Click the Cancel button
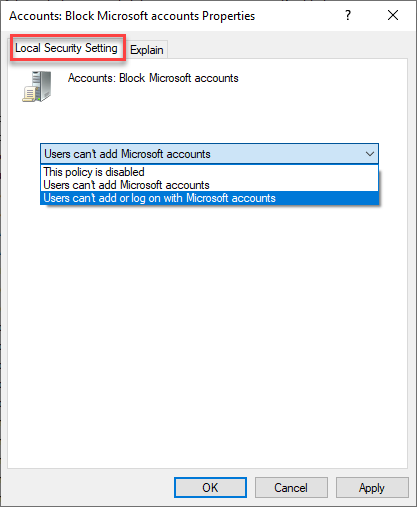 pos(291,488)
